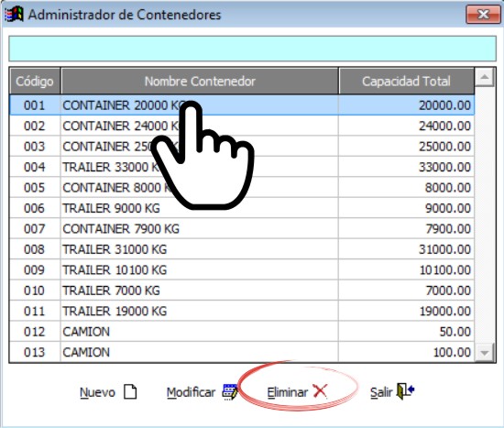Click the red X icon beside Eliminar
Image resolution: width=504 pixels, height=428 pixels.
320,391
